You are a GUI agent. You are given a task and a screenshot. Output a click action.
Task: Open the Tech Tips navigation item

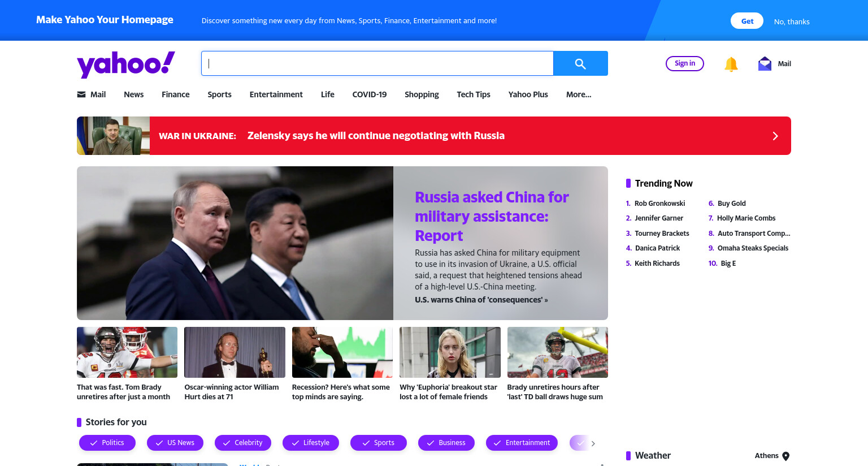coord(474,94)
